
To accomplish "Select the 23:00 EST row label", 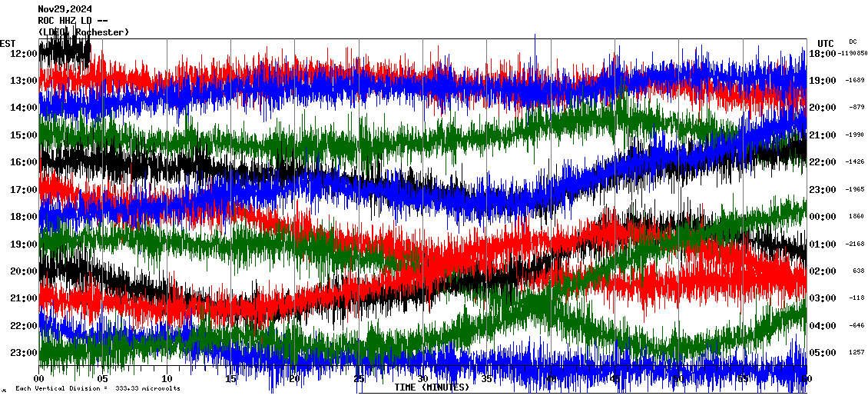I will tap(23, 353).
